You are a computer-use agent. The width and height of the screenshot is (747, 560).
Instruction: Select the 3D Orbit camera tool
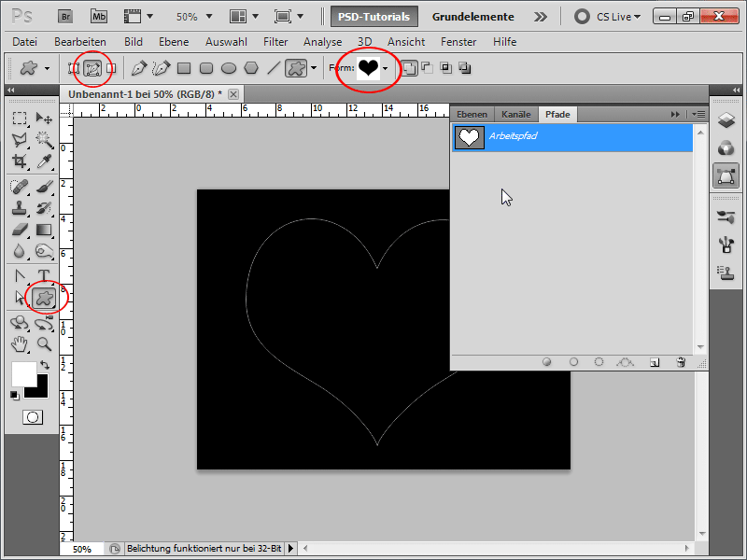(44, 323)
